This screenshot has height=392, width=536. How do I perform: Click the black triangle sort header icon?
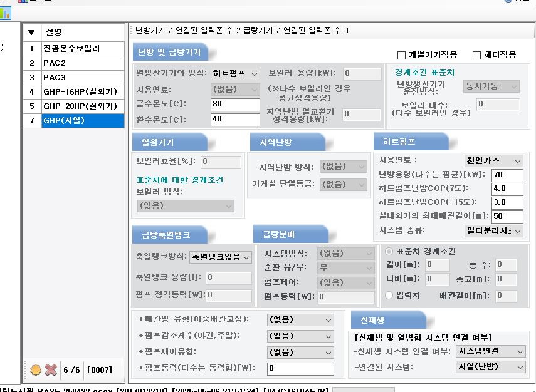[x=31, y=32]
